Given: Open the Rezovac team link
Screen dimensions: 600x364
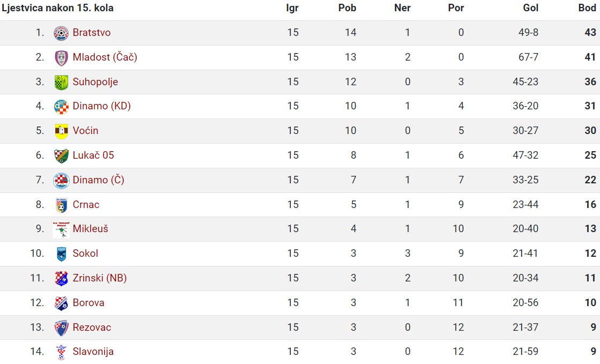Looking at the screenshot, I should coord(92,328).
